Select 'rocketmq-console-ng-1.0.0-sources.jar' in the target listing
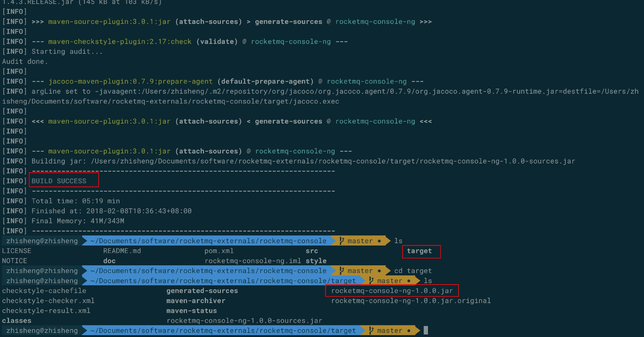644x337 pixels. point(244,321)
